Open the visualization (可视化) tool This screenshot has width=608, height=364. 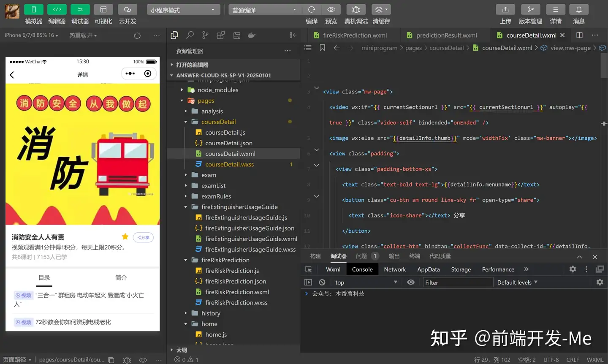103,9
